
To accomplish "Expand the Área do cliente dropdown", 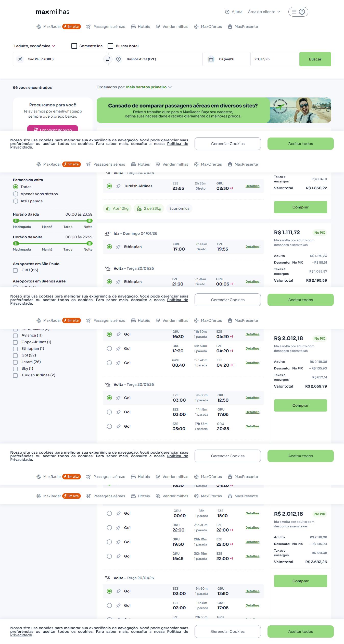I will click(x=264, y=12).
